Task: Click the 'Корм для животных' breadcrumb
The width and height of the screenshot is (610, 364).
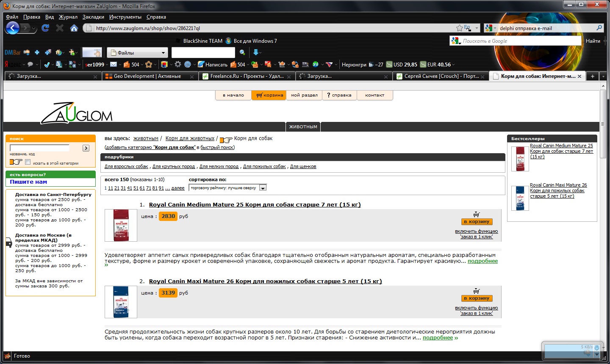Action: point(190,138)
